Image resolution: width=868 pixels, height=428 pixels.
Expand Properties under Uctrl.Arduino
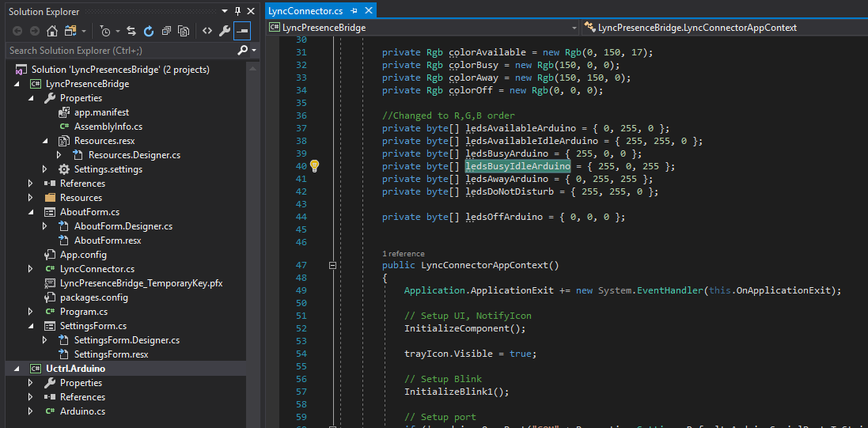(31, 383)
